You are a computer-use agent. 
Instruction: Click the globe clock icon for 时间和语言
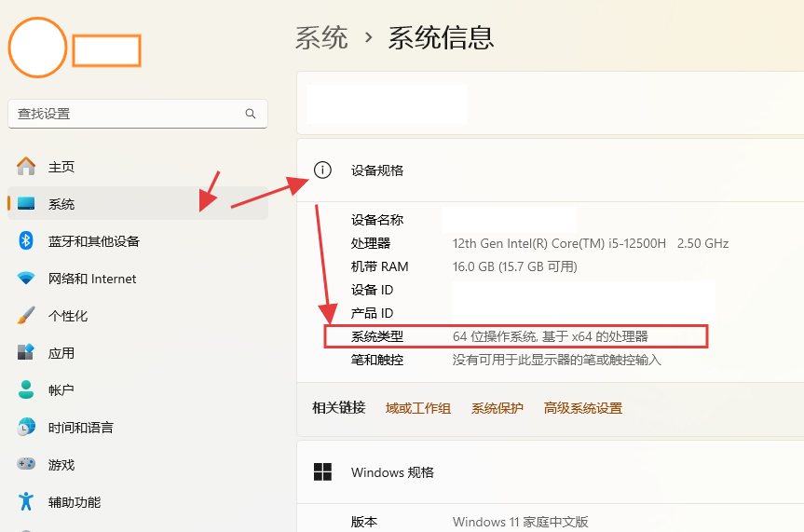point(26,427)
